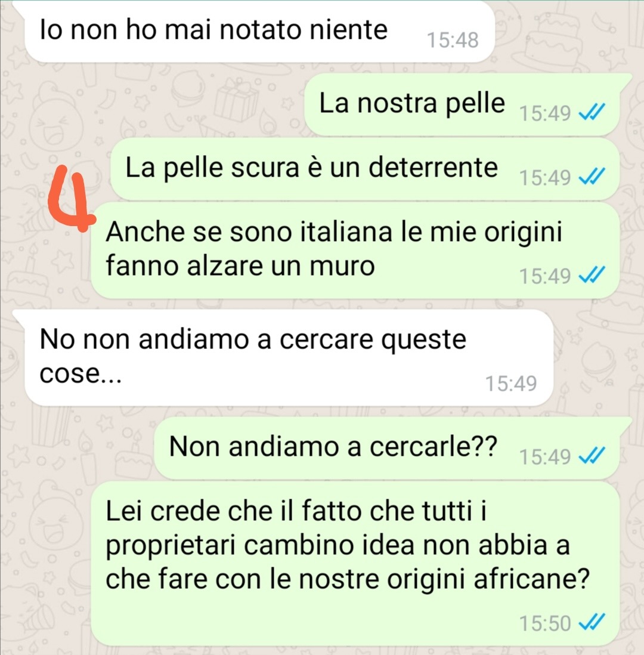644x655 pixels.
Task: Select message 'Io non ho mai notato niente'
Action: pyautogui.click(x=259, y=32)
